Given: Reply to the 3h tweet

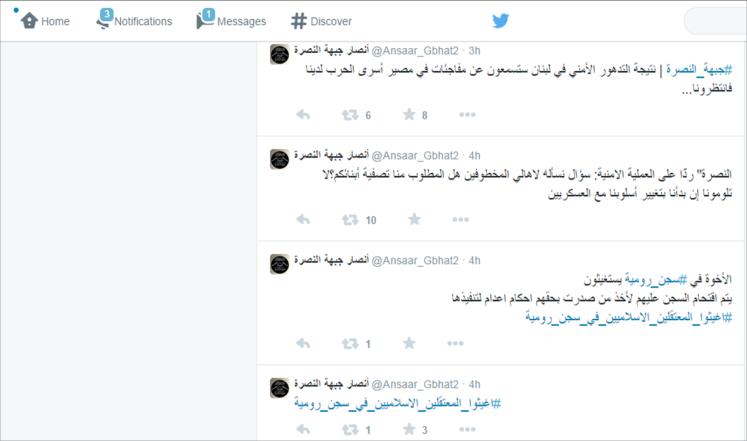Looking at the screenshot, I should (303, 115).
